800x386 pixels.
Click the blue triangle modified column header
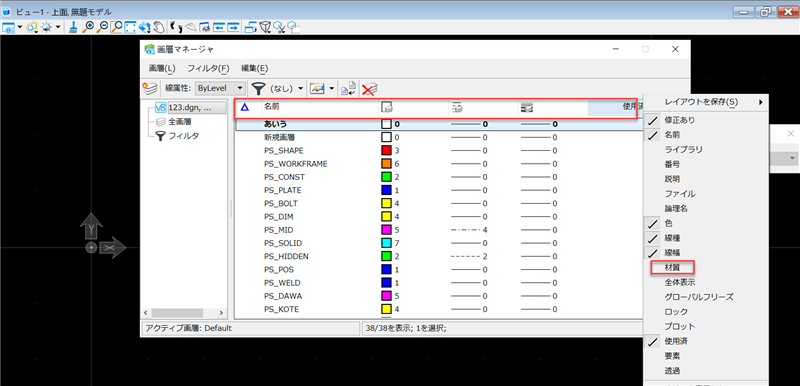[x=244, y=107]
